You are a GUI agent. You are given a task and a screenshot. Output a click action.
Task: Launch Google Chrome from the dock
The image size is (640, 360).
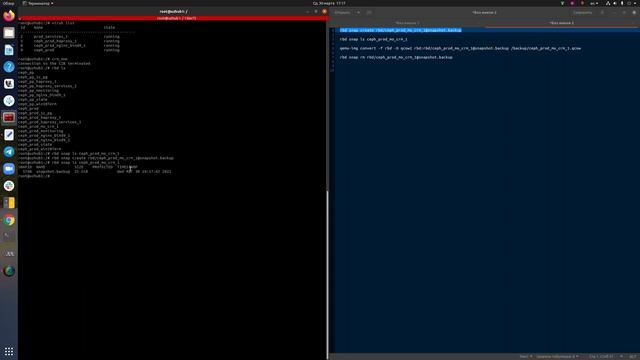point(9,220)
